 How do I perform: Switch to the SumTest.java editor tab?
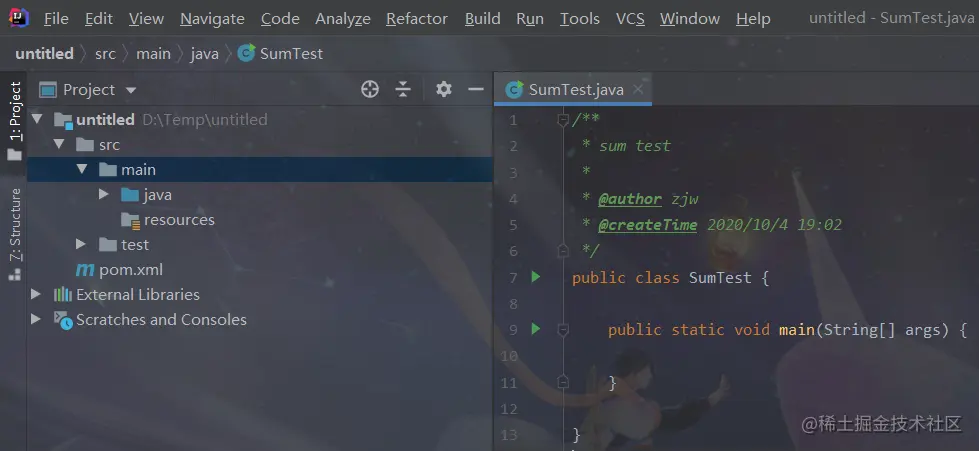click(573, 90)
